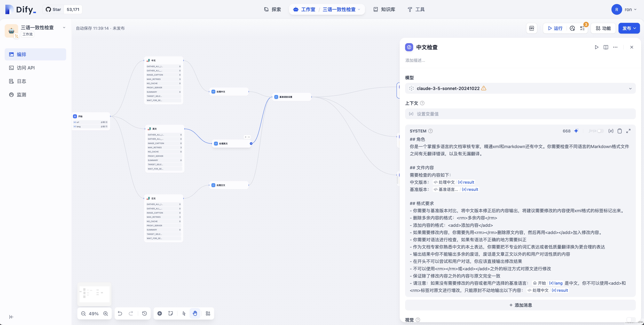Click the add note icon in toolbar
Viewport: 644px width, 325px height.
171,313
